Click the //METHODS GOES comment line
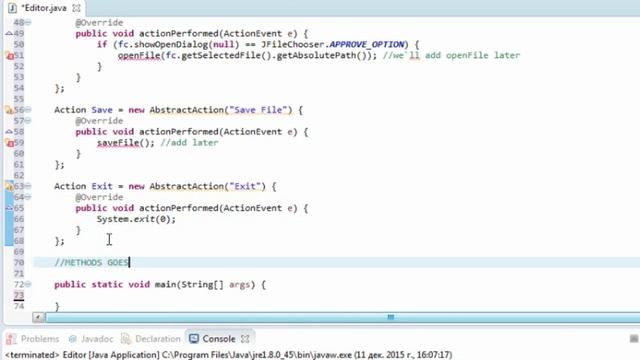The image size is (640, 360). point(92,262)
